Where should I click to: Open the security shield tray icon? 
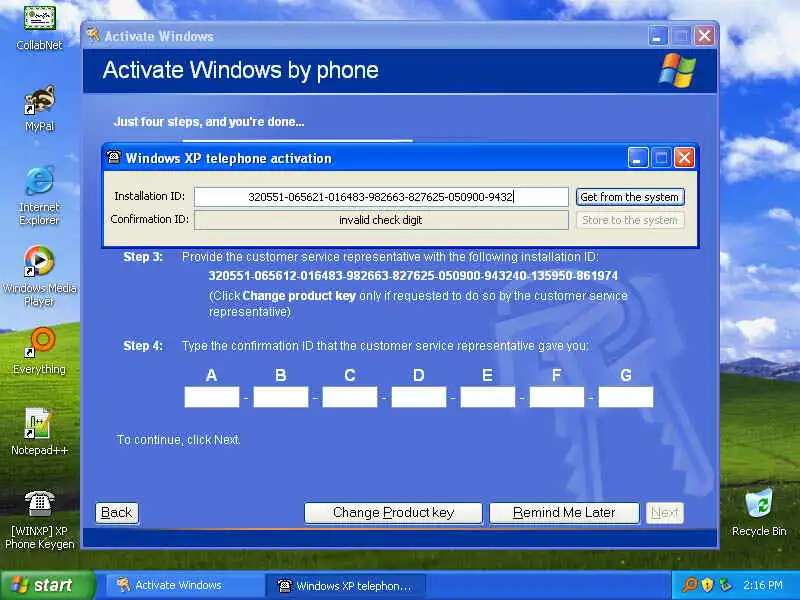click(707, 585)
